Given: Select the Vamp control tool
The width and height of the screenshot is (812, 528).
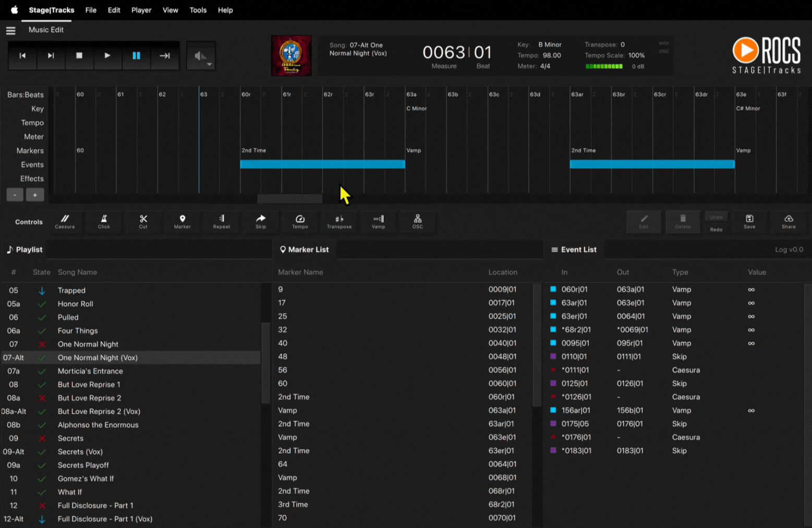Looking at the screenshot, I should point(378,222).
